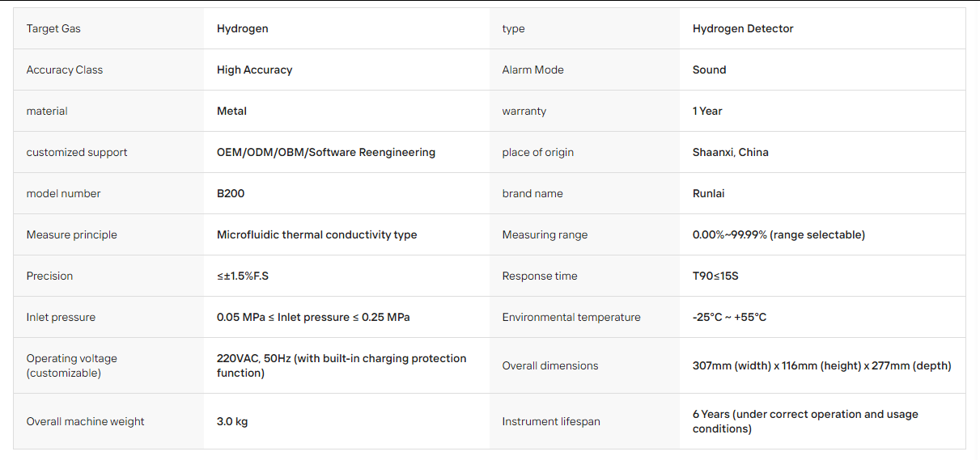Click the 'warranty' label cell
The height and width of the screenshot is (460, 980).
click(x=524, y=111)
